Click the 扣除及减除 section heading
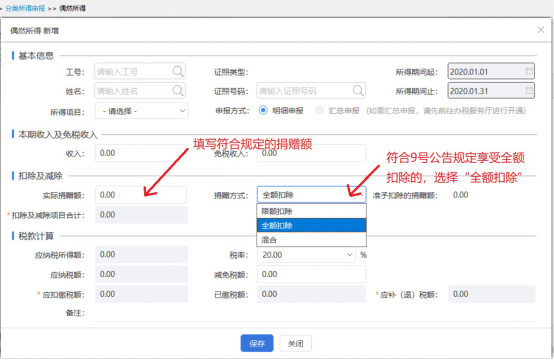 coord(40,176)
